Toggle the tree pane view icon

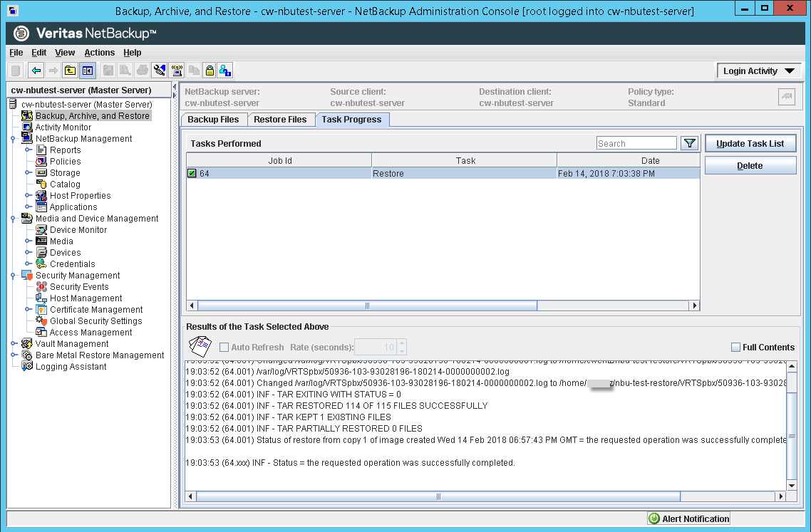click(x=87, y=70)
